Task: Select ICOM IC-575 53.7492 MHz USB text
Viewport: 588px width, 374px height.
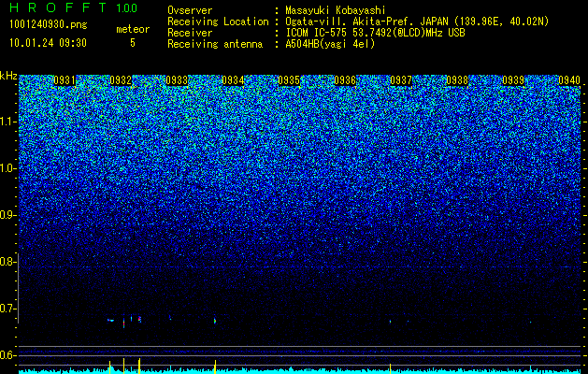Action: (375, 33)
